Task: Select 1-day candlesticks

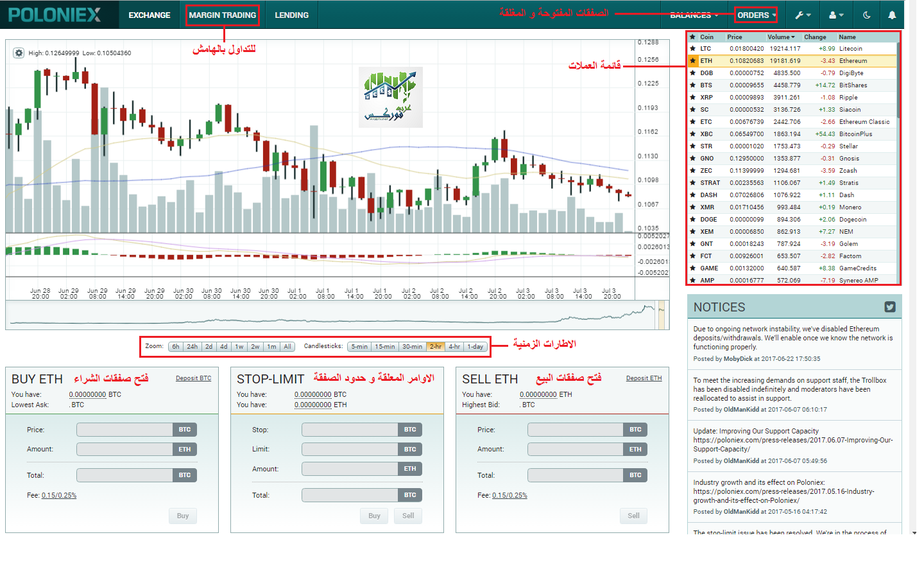Action: point(475,347)
